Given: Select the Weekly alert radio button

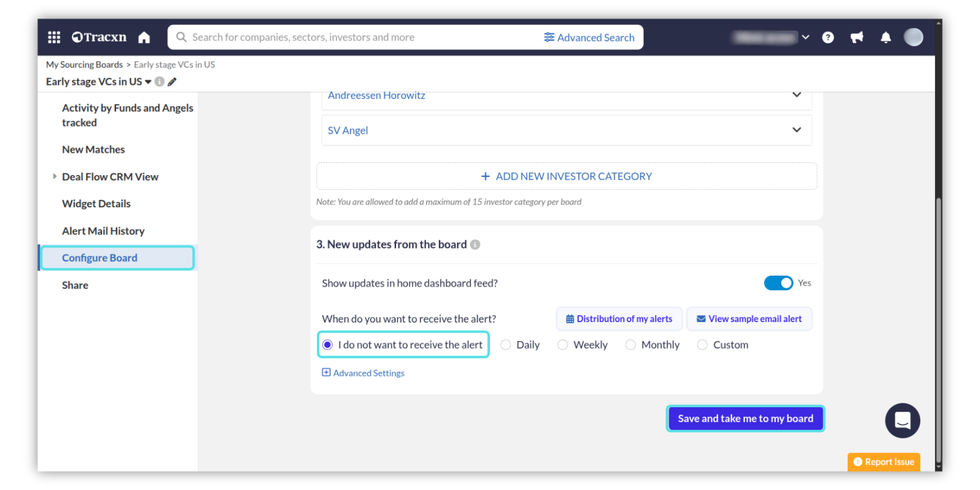Looking at the screenshot, I should (x=563, y=345).
